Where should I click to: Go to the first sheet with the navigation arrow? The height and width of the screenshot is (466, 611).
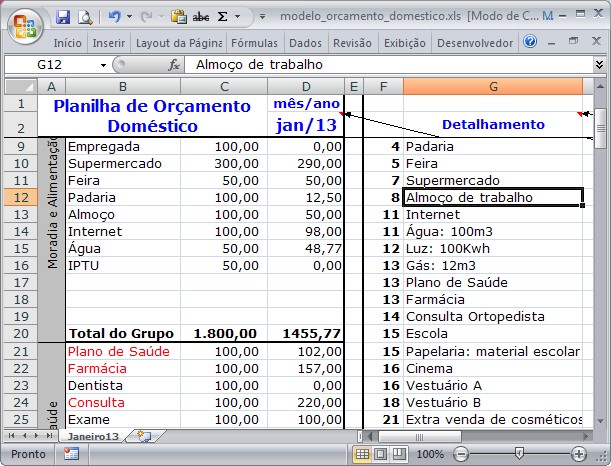tap(12, 436)
